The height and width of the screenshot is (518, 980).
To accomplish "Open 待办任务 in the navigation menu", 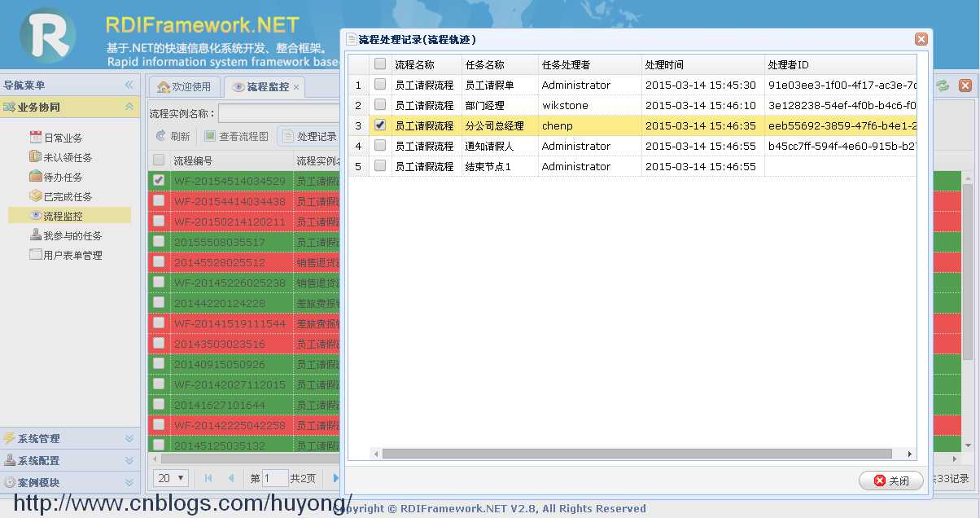I will point(63,178).
